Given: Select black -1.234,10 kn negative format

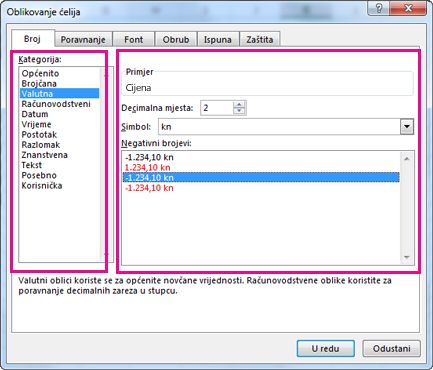Looking at the screenshot, I should click(261, 157).
